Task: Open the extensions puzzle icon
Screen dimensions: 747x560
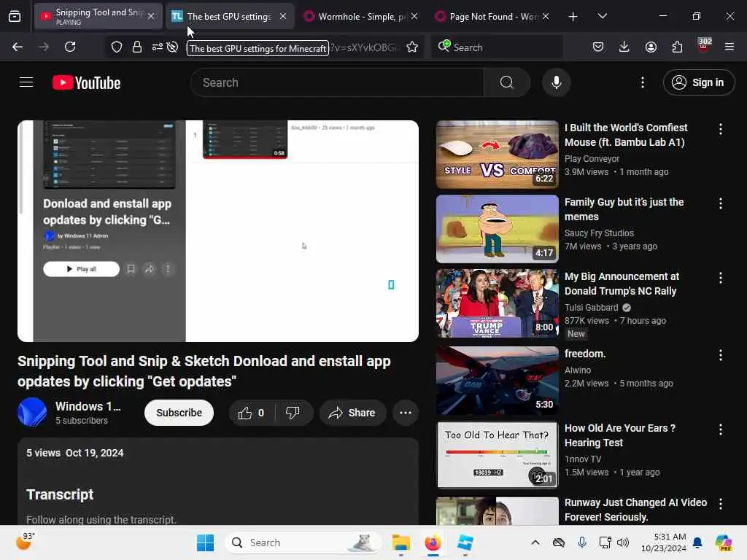Action: (x=677, y=47)
